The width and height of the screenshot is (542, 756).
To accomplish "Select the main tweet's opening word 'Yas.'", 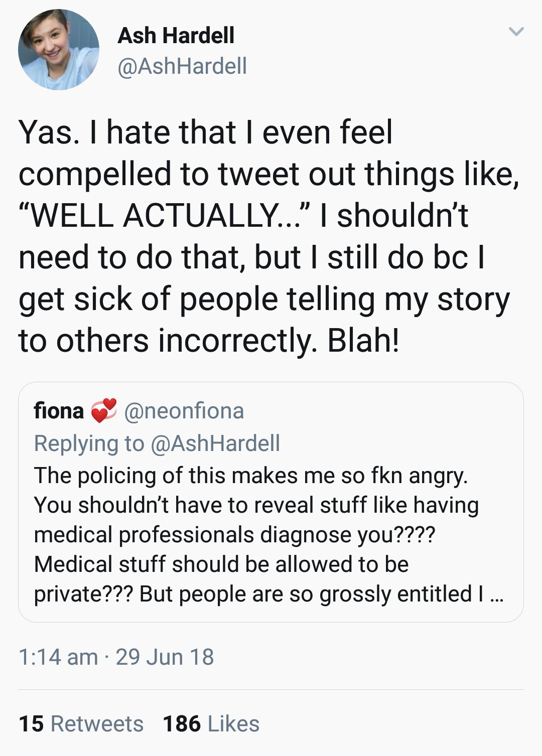I will pos(48,132).
